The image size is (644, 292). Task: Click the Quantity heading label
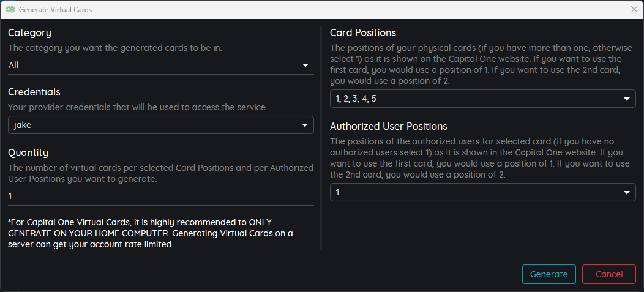pyautogui.click(x=28, y=153)
